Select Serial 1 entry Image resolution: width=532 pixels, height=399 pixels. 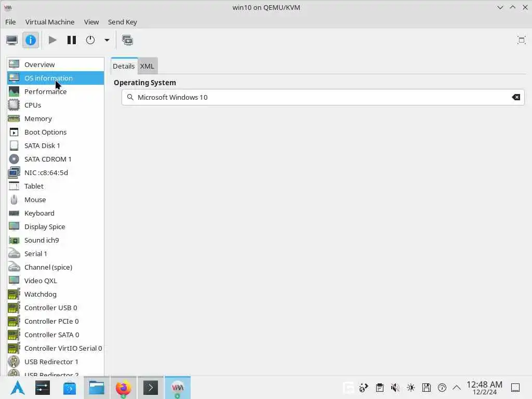pyautogui.click(x=56, y=254)
